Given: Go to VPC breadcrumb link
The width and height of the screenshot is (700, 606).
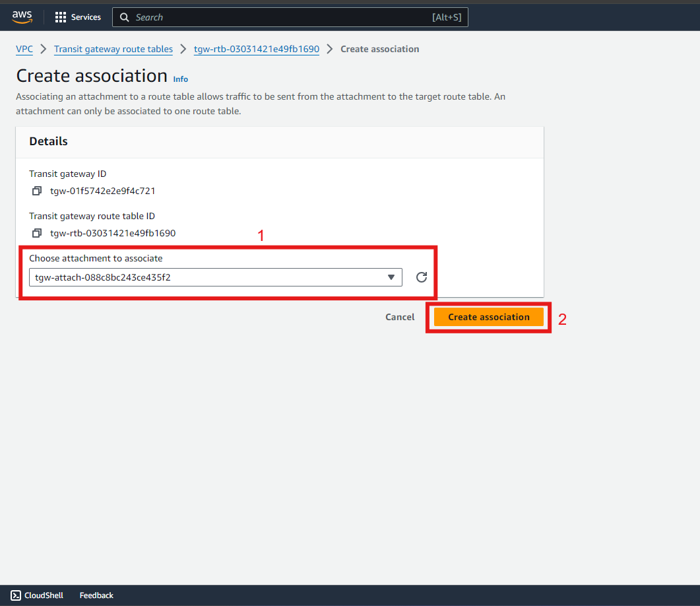Looking at the screenshot, I should pyautogui.click(x=24, y=49).
